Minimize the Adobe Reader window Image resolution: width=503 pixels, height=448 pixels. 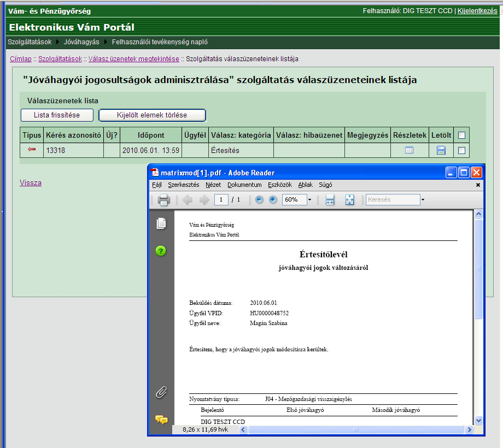coord(451,173)
